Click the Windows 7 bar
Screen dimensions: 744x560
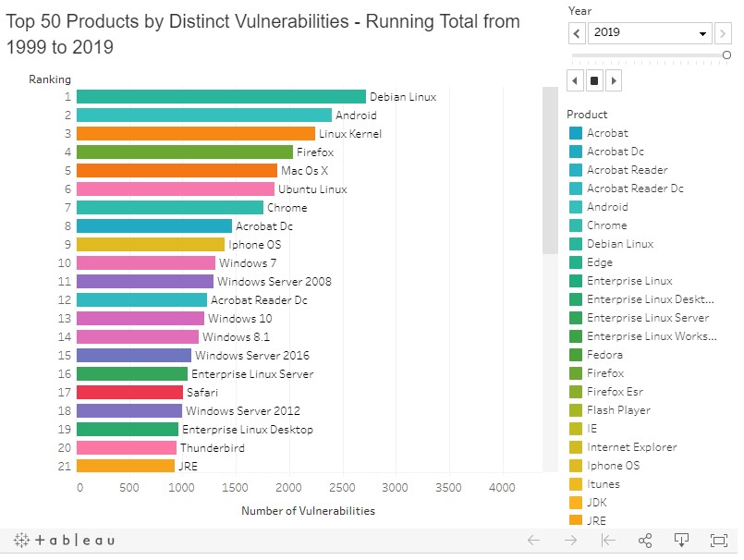(x=146, y=263)
